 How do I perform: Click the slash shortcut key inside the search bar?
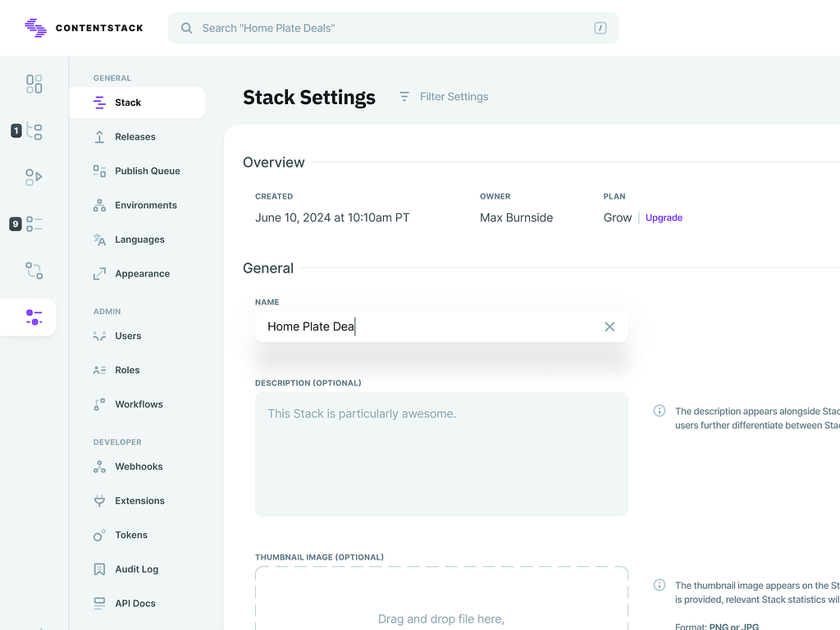coord(600,28)
